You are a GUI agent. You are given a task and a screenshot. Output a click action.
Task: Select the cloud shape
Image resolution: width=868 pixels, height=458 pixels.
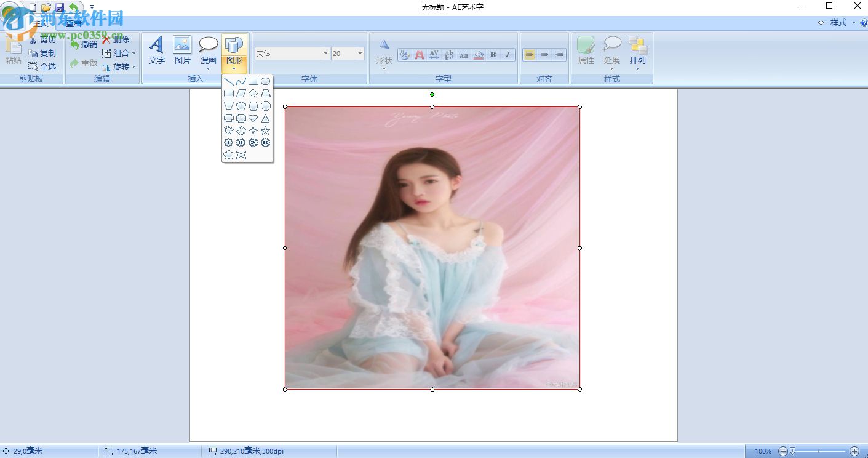pyautogui.click(x=229, y=155)
